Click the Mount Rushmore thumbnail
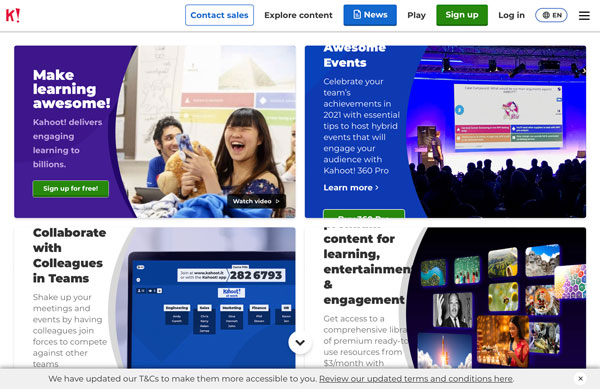Image resolution: width=600 pixels, height=389 pixels. point(543,261)
